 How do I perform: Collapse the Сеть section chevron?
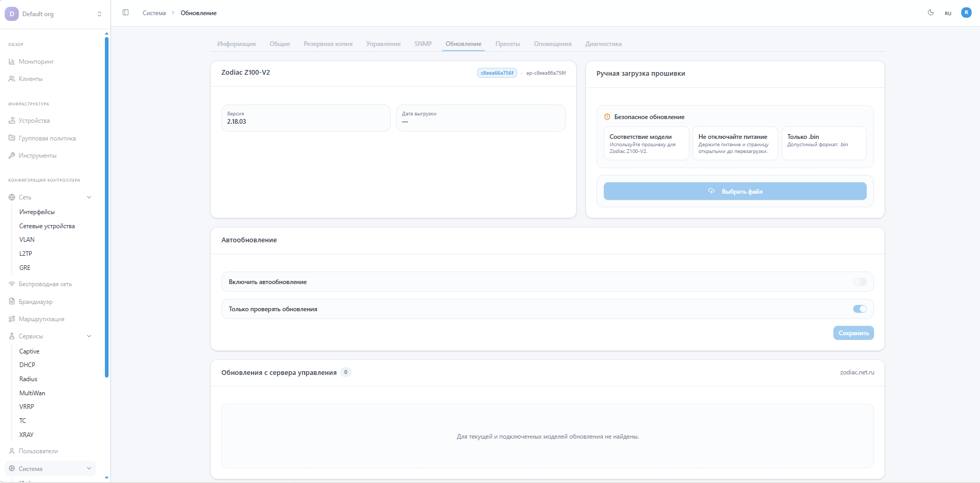click(x=89, y=197)
